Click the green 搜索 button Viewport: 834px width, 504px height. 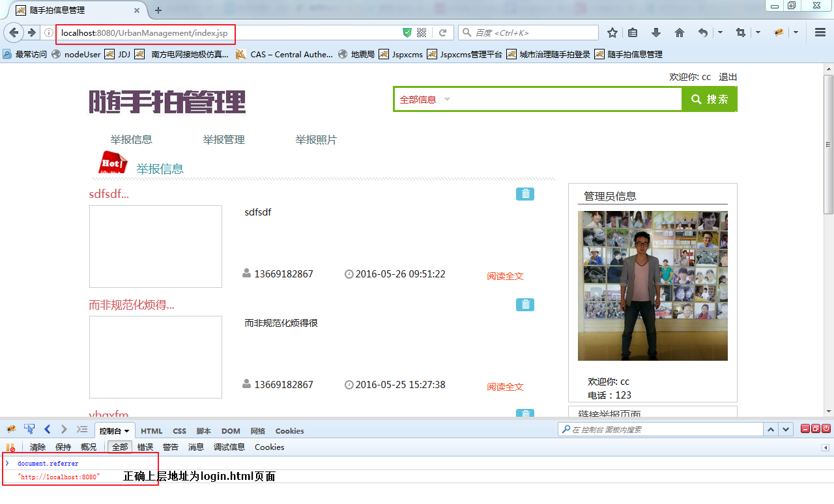pyautogui.click(x=710, y=99)
